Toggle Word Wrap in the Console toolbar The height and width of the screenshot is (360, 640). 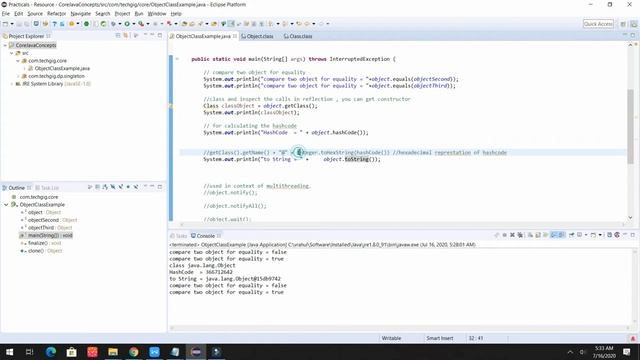point(546,235)
